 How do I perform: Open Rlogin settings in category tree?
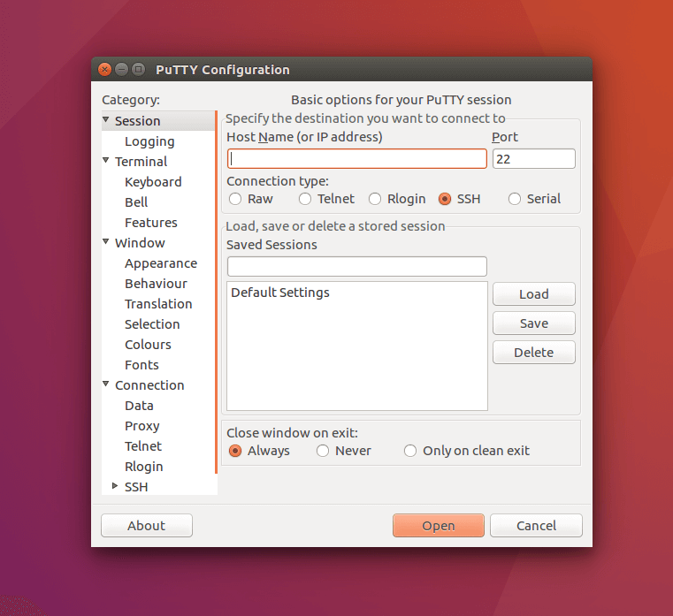[x=143, y=467]
